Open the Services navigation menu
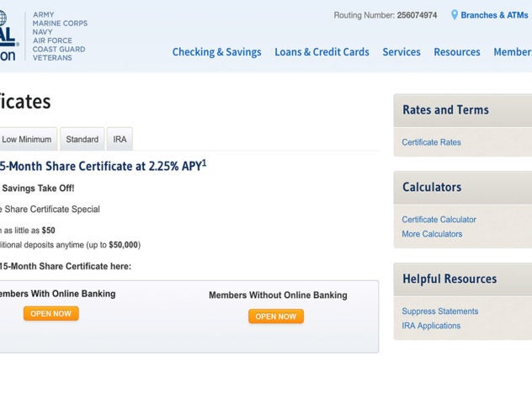 pyautogui.click(x=402, y=52)
